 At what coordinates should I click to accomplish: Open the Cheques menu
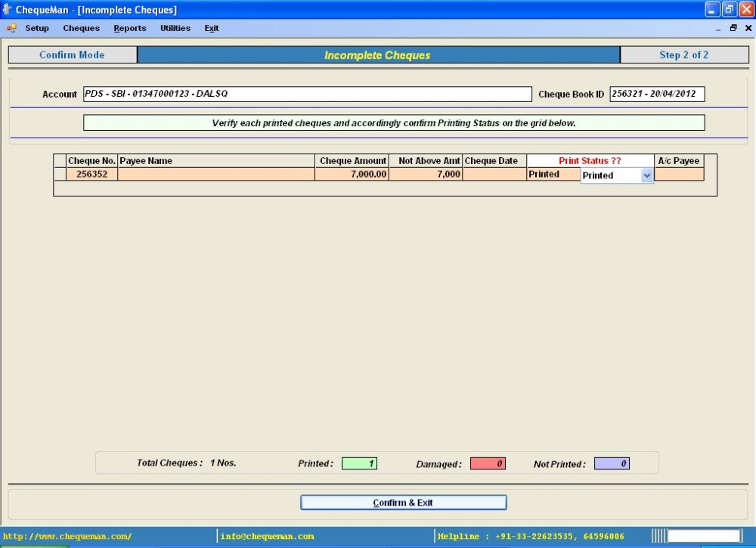pos(81,28)
